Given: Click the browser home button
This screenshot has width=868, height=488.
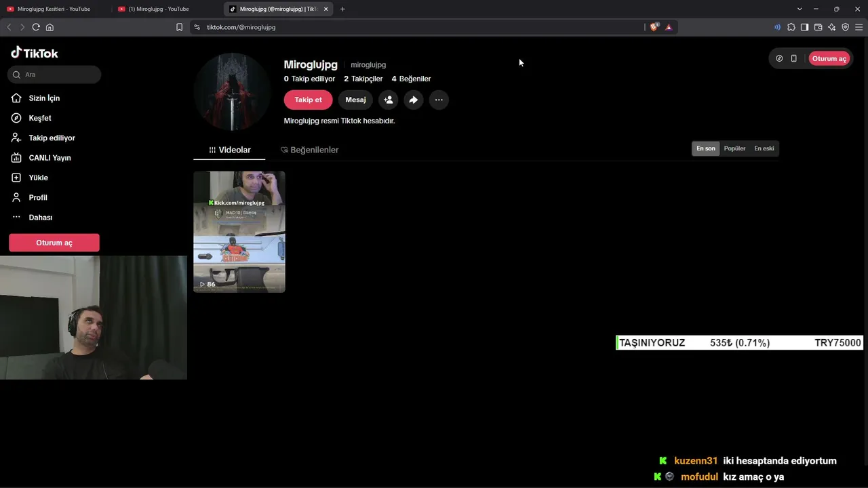Looking at the screenshot, I should point(50,27).
